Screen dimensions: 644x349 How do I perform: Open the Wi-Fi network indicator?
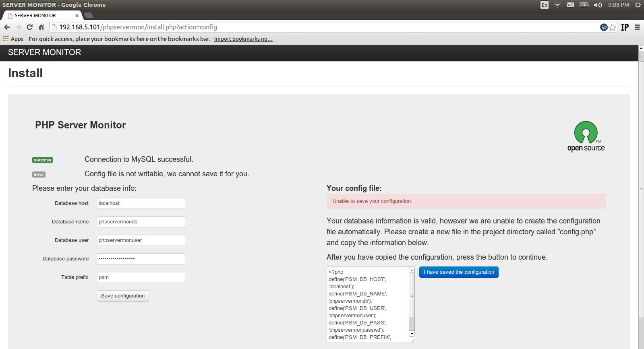point(557,5)
